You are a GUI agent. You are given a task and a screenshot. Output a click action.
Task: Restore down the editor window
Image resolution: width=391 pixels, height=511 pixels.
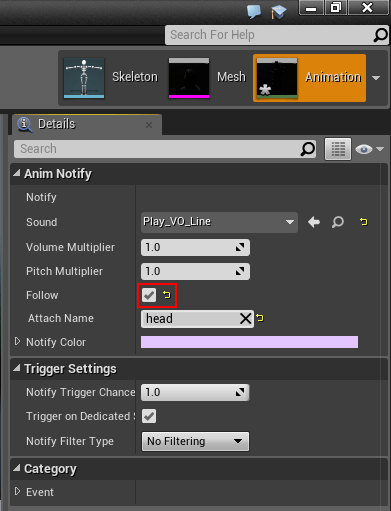(336, 8)
